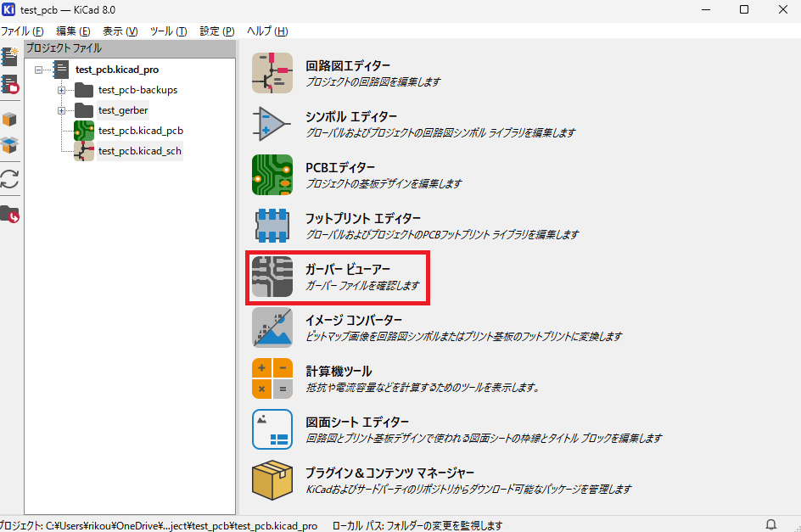Viewport: 801px width, 532px height.
Task: Open the ファイル (F) menu
Action: pyautogui.click(x=22, y=31)
